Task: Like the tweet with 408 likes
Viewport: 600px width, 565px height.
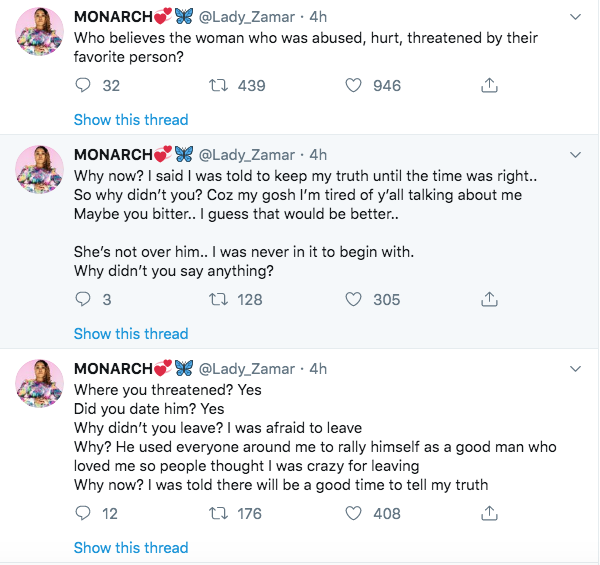Action: click(x=353, y=513)
